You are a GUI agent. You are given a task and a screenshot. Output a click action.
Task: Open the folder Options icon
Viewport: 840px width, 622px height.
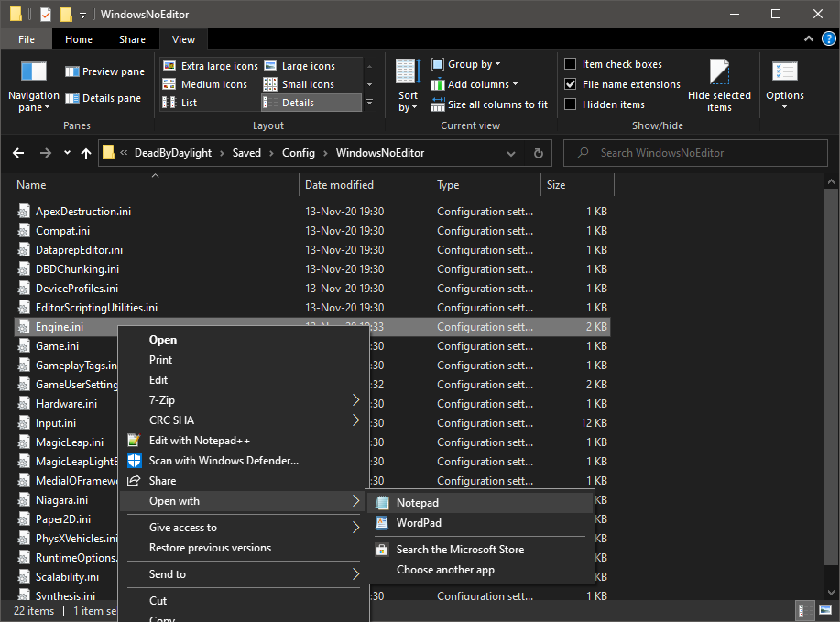click(784, 73)
